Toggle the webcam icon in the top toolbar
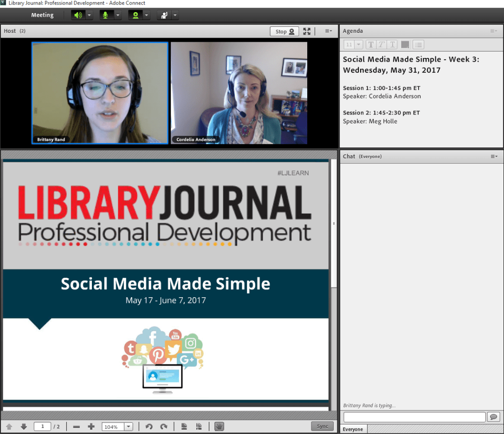The width and height of the screenshot is (504, 434). 135,15
